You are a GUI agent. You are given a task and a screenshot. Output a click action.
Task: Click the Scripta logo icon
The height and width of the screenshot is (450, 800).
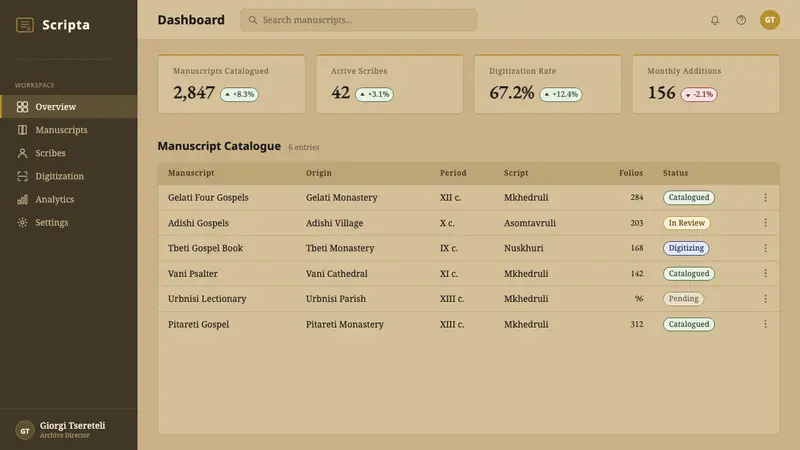[x=25, y=24]
